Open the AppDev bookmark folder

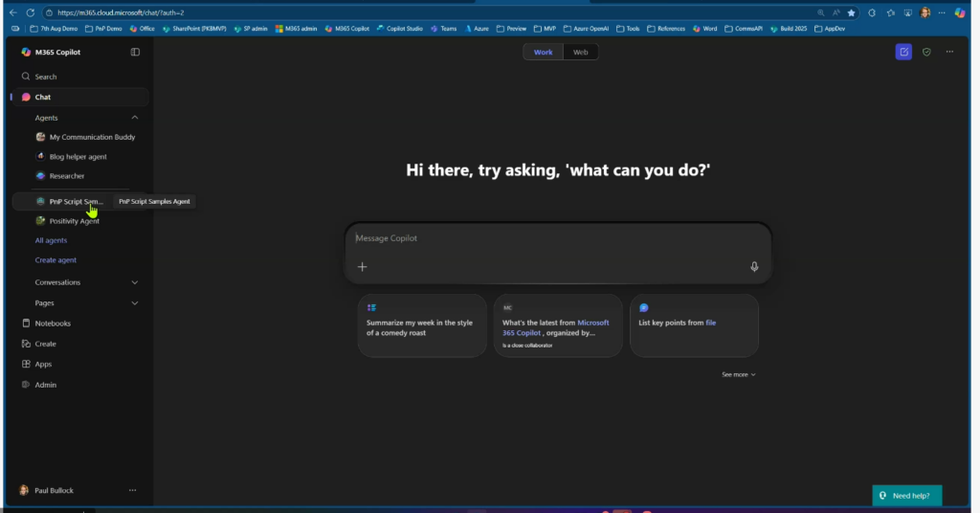tap(830, 29)
